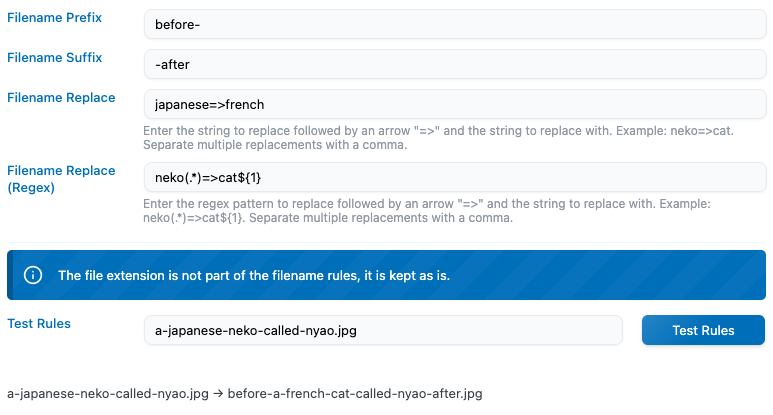This screenshot has width=773, height=415.
Task: Focus the Filename Prefix input field
Action: (455, 24)
